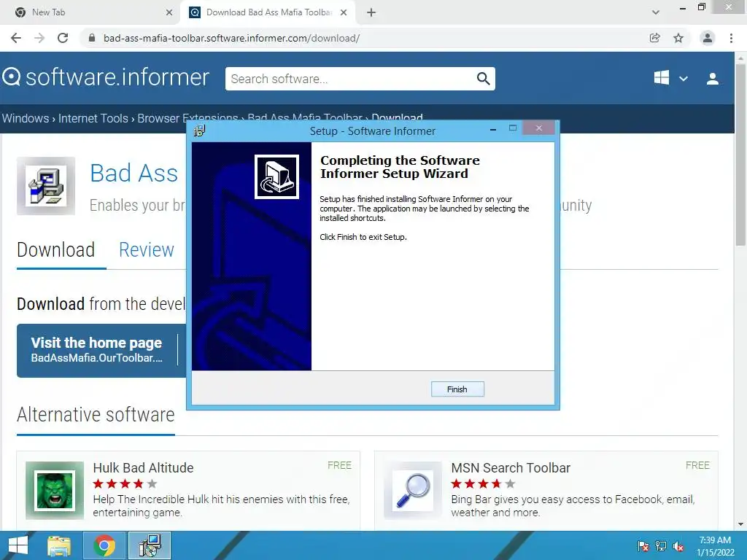This screenshot has width=747, height=560.
Task: Go to the Windows breadcrumb
Action: (26, 118)
